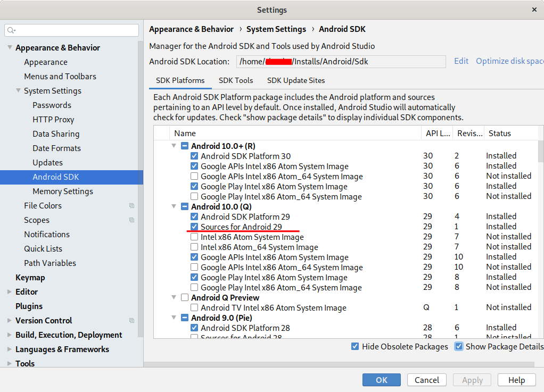Check Intel x86 Atom System Image under Android 10.0
This screenshot has width=544, height=392.
coord(195,237)
